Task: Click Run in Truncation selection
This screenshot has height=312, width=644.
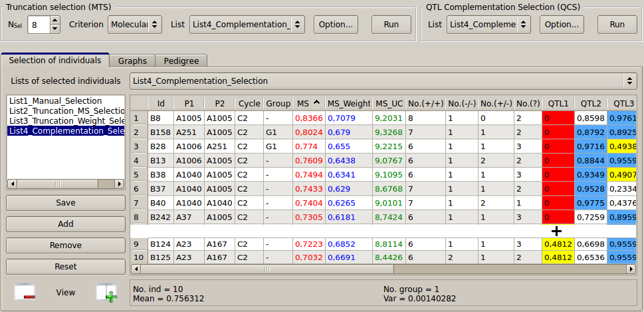Action: tap(391, 25)
